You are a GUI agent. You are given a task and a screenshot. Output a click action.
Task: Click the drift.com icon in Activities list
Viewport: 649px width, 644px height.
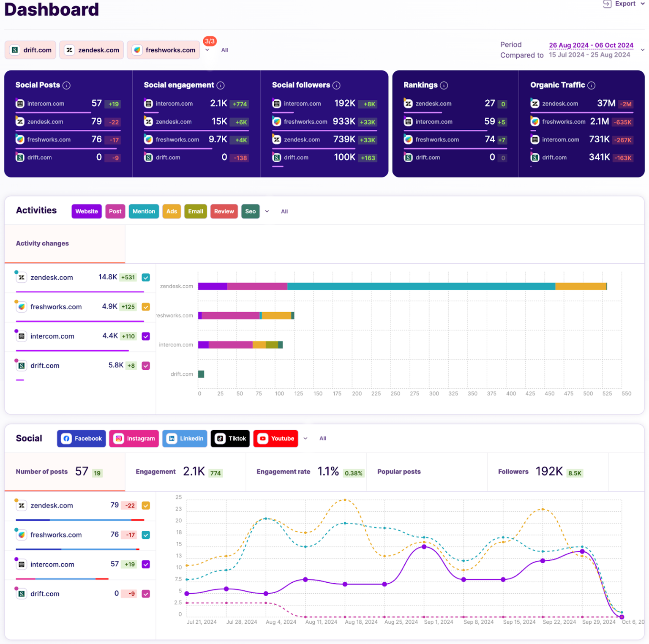pyautogui.click(x=21, y=365)
